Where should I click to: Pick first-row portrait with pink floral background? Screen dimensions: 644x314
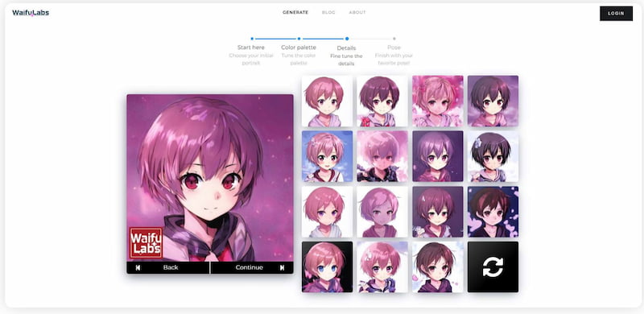(x=438, y=101)
